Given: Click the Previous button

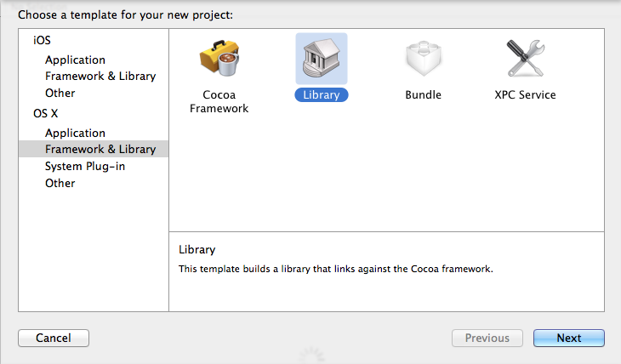Looking at the screenshot, I should point(487,338).
